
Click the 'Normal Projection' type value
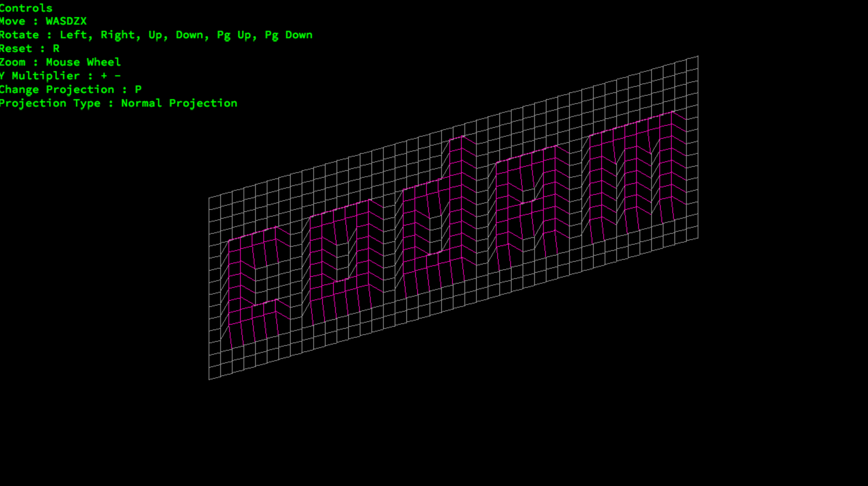179,103
